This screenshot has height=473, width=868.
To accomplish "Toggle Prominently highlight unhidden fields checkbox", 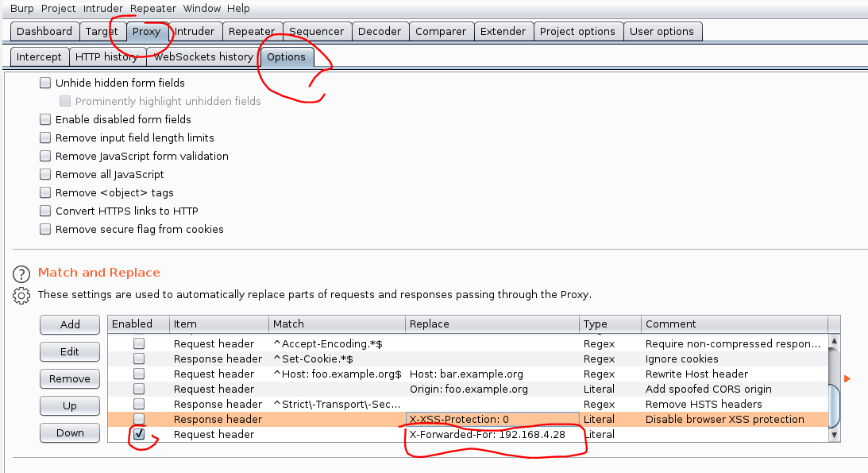I will (65, 102).
